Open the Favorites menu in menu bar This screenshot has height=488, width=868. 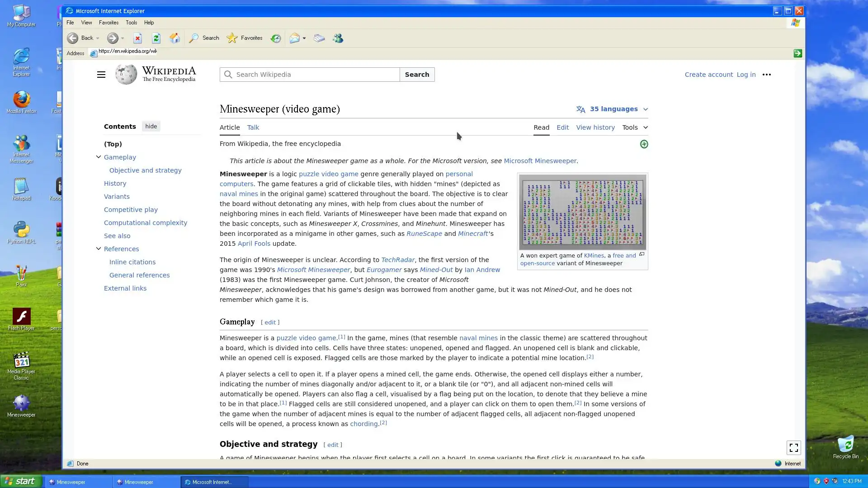[108, 23]
